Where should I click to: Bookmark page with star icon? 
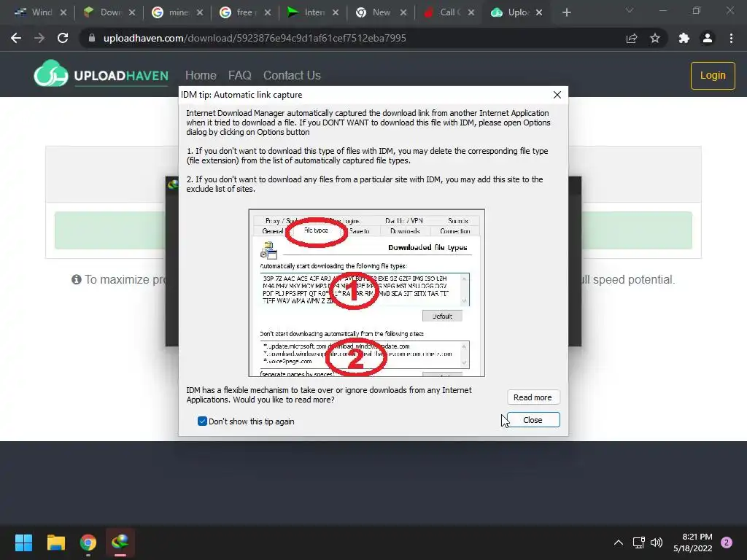(x=655, y=38)
